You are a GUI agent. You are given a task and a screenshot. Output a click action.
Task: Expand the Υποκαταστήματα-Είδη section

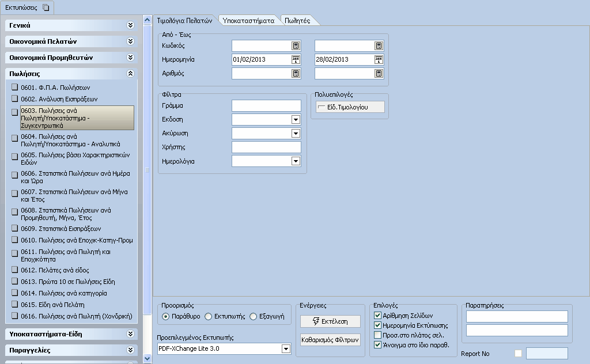click(x=130, y=334)
